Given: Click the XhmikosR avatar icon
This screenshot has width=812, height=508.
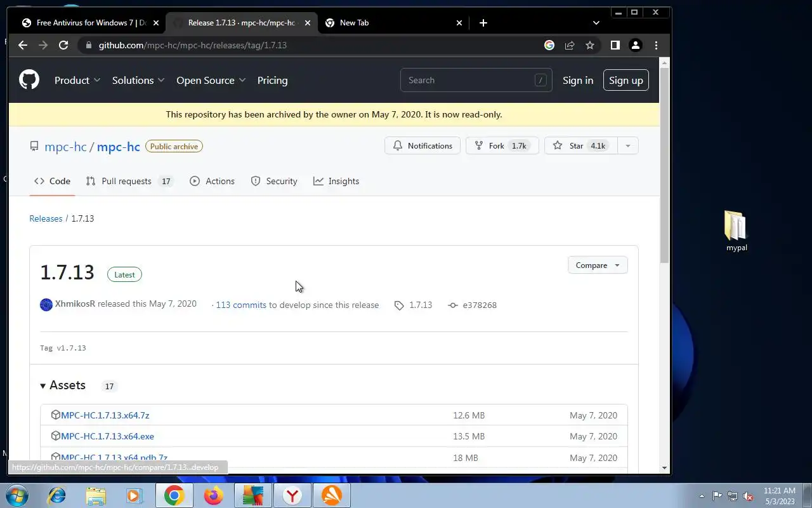Looking at the screenshot, I should (x=46, y=305).
